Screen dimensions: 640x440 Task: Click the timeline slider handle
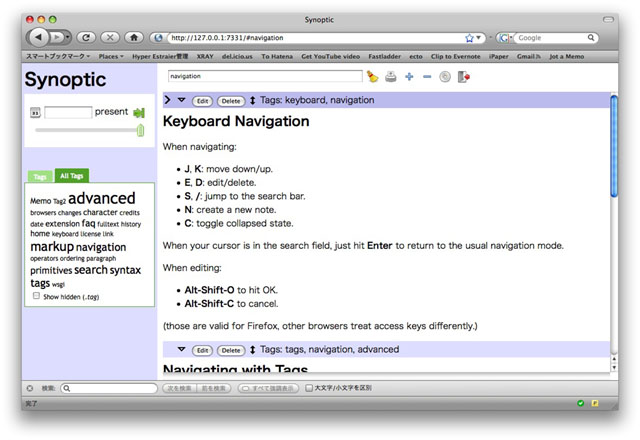click(140, 130)
